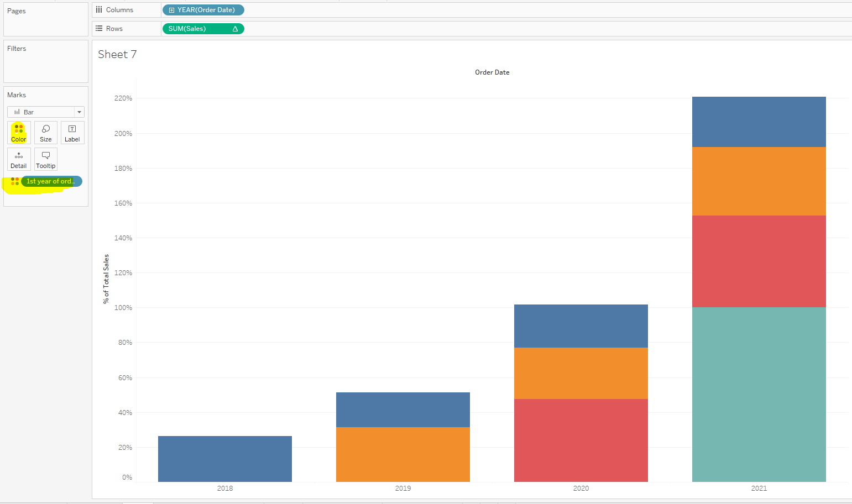Expand the YEAR(Order Date) pill with its plus icon

171,10
